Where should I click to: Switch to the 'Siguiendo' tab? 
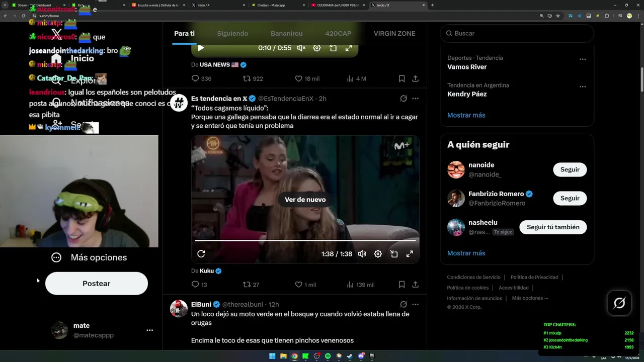pos(232,34)
